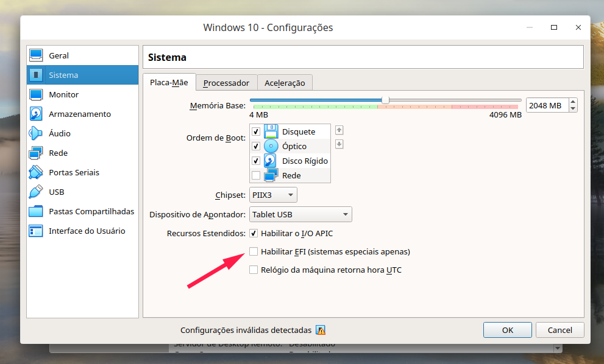Select the Disquete boot row label
Screen dimensions: 604x364
pos(299,131)
